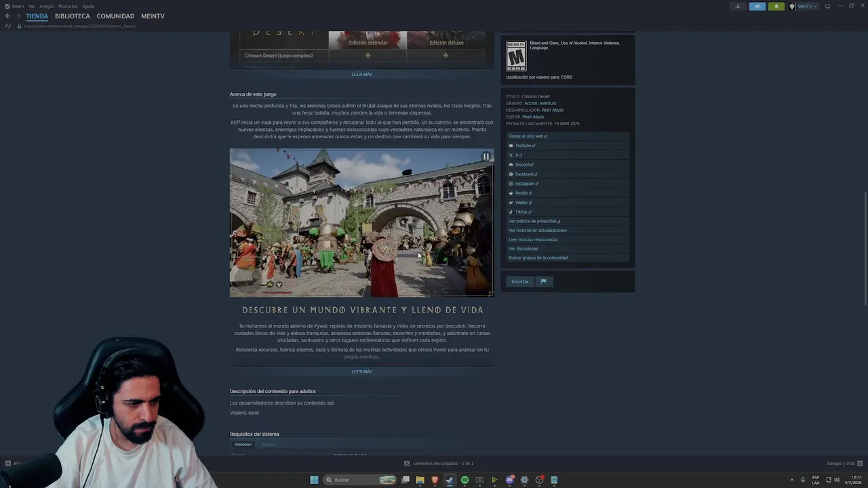Open the Productos menu
The height and width of the screenshot is (488, 868).
point(68,6)
